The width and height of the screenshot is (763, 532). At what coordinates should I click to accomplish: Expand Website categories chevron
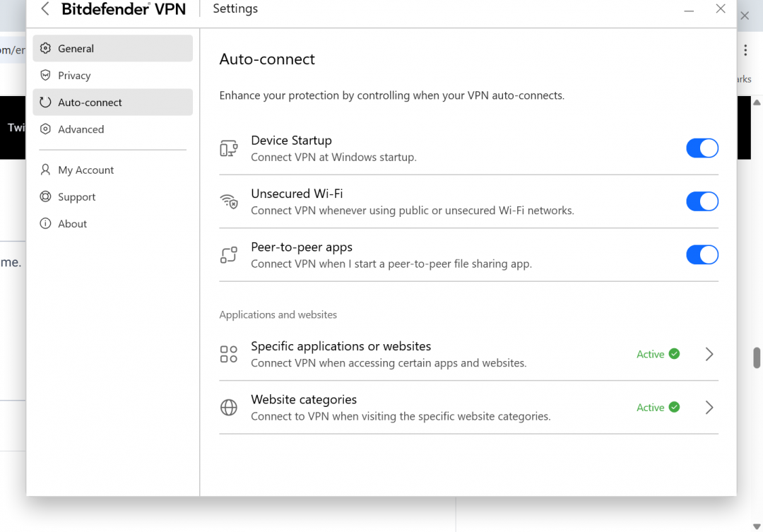point(709,408)
